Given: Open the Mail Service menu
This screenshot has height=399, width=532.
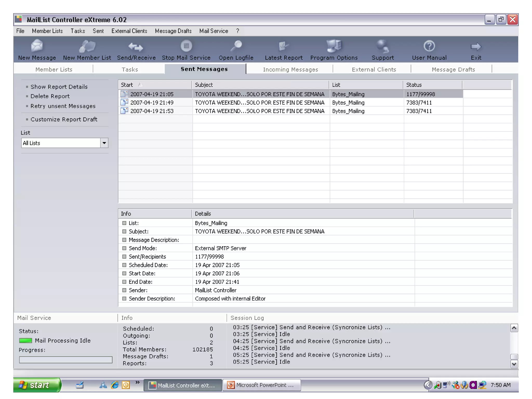Looking at the screenshot, I should [x=214, y=31].
